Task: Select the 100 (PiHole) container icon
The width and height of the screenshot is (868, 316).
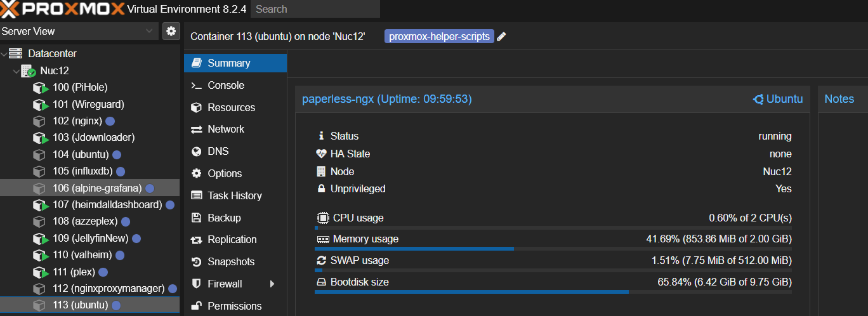Action: pos(41,88)
